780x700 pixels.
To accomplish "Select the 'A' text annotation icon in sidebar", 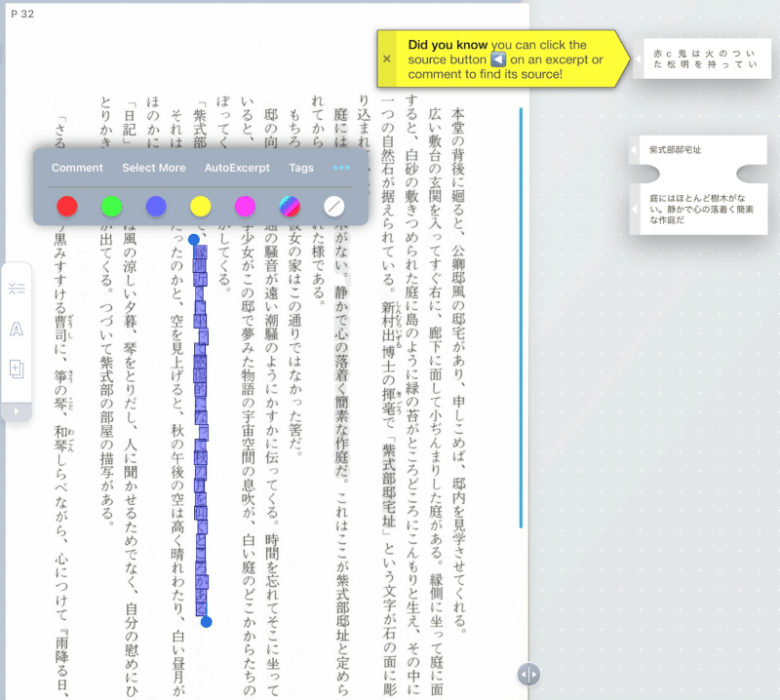I will (16, 329).
